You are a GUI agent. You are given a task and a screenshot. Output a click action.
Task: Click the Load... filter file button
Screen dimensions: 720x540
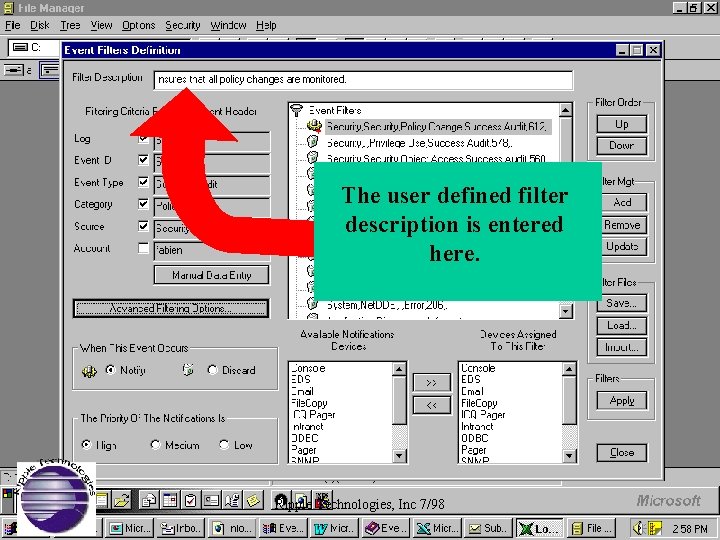click(x=622, y=326)
